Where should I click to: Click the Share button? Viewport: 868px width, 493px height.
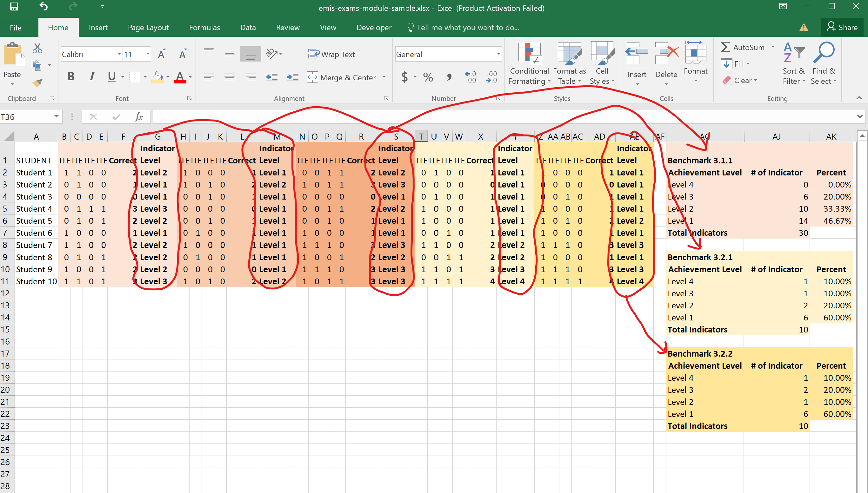[842, 27]
